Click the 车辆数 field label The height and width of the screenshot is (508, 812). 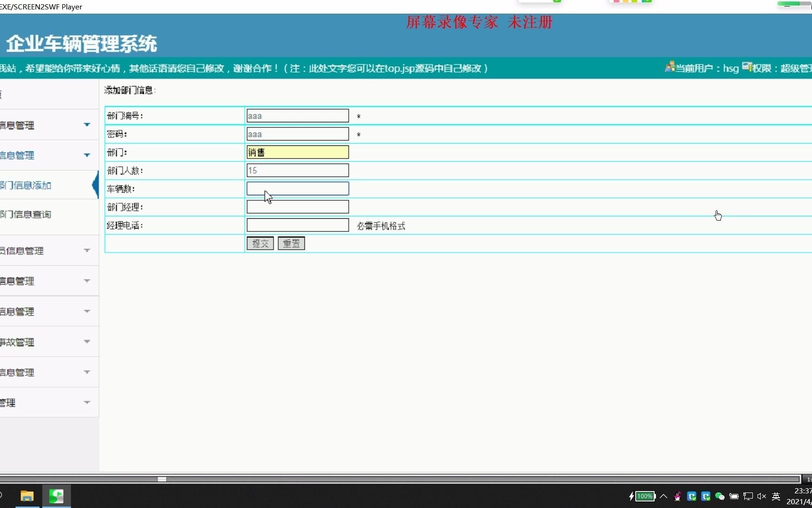point(121,189)
